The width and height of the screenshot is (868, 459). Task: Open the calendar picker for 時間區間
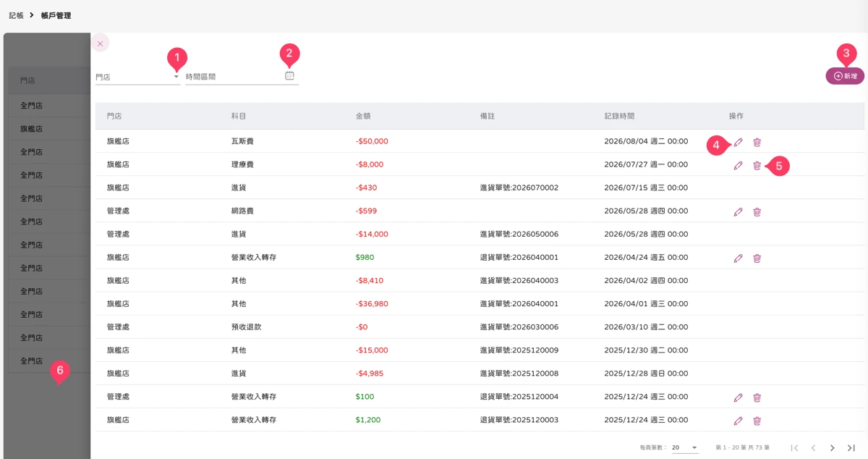(x=289, y=75)
